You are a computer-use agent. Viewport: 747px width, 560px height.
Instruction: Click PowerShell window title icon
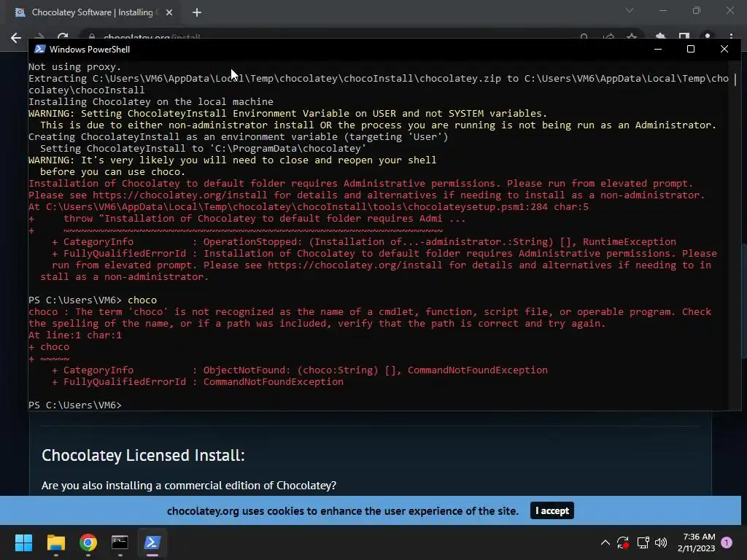coord(40,49)
